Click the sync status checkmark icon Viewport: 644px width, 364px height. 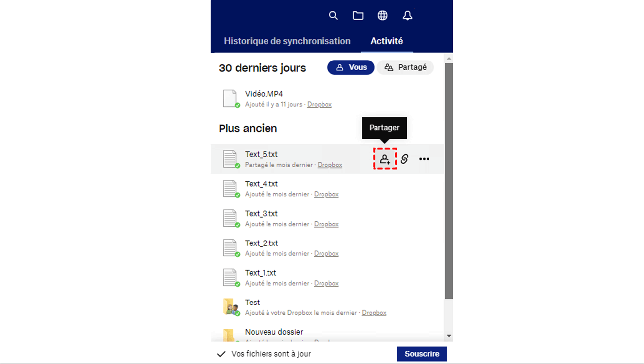coord(221,354)
